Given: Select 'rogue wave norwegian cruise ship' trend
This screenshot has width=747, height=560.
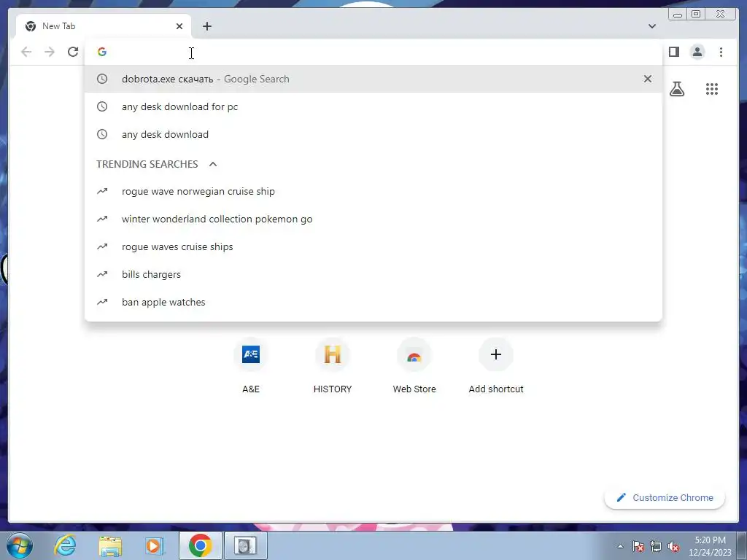Looking at the screenshot, I should [x=373, y=192].
